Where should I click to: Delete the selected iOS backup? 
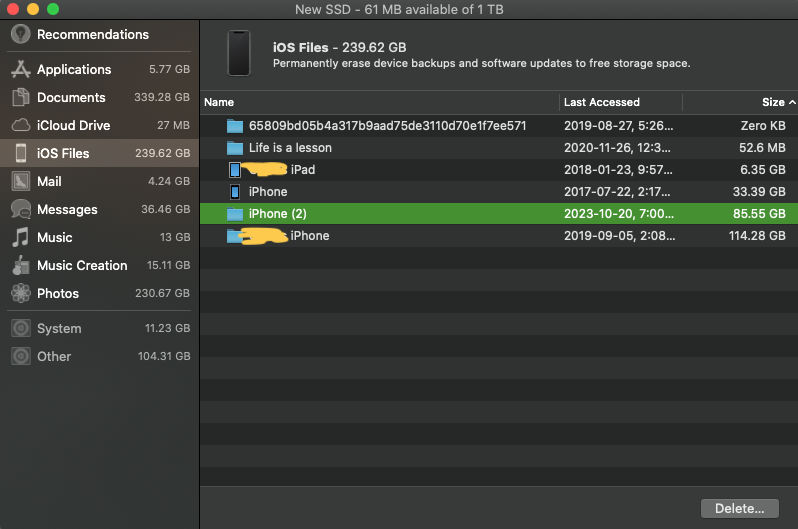739,508
